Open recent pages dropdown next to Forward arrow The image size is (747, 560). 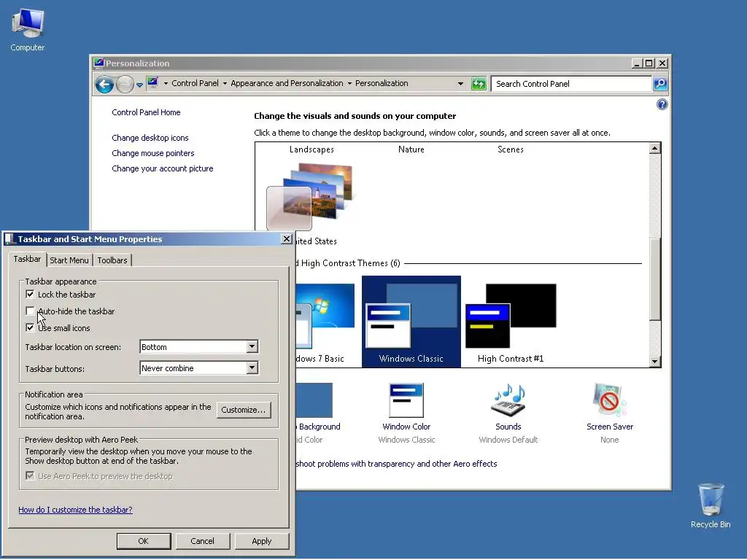tap(139, 85)
